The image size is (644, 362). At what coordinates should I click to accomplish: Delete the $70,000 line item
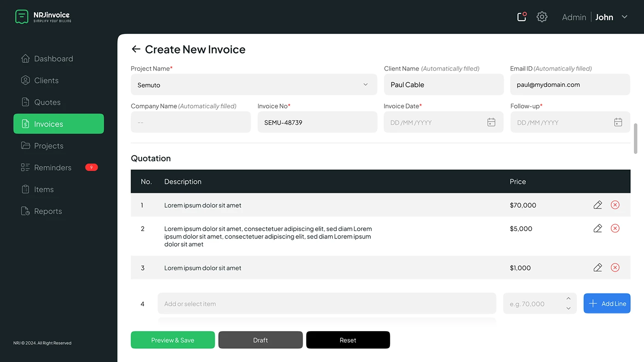pos(615,205)
